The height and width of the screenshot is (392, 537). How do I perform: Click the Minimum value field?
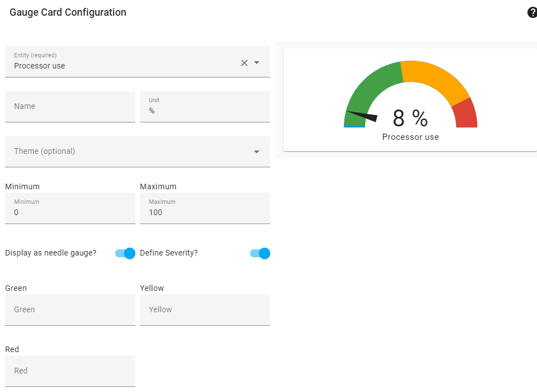tap(70, 208)
